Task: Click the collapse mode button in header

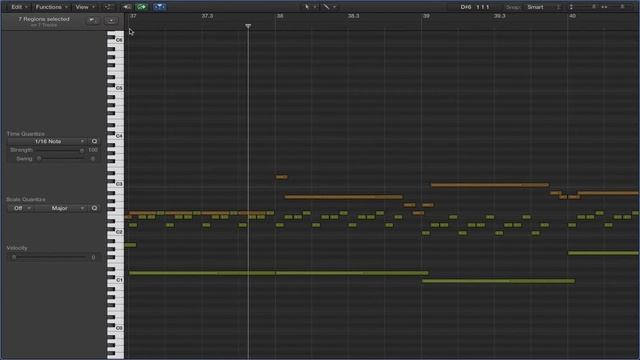Action: (93, 20)
